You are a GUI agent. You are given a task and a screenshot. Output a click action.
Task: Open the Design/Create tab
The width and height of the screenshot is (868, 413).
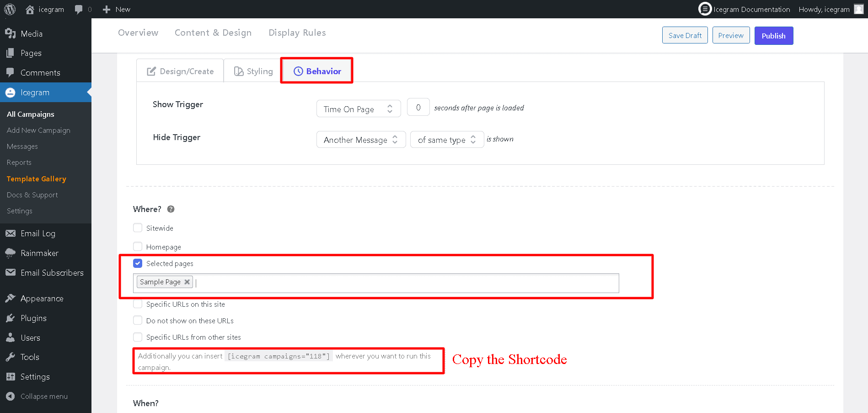[180, 71]
